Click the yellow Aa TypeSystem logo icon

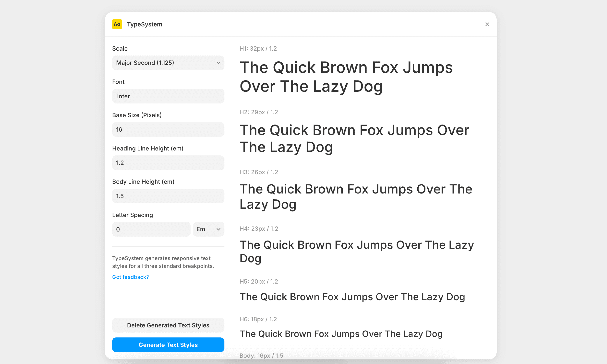(117, 24)
